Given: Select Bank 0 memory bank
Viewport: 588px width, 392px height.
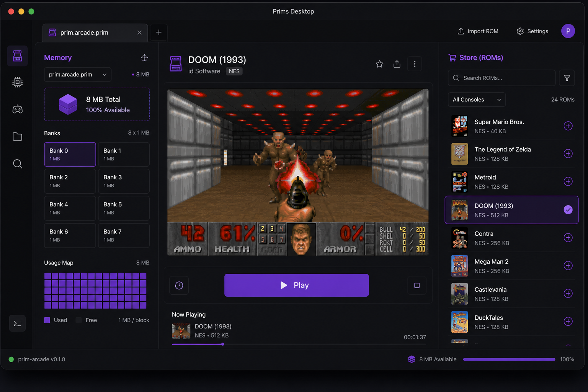Looking at the screenshot, I should (70, 154).
